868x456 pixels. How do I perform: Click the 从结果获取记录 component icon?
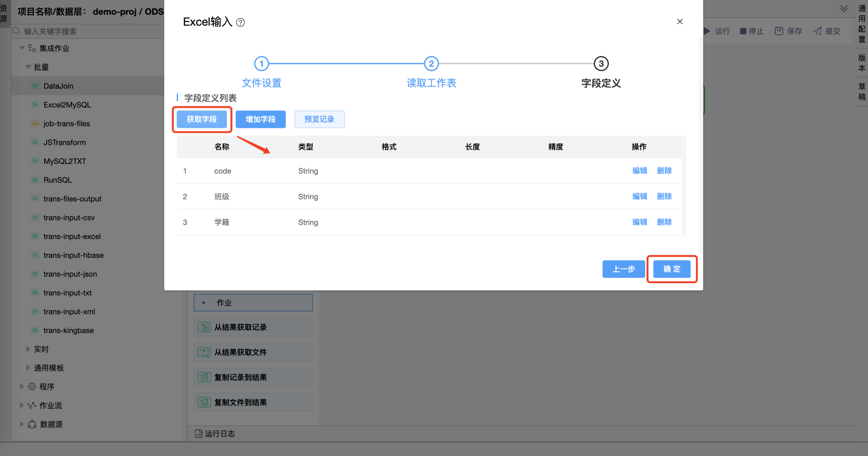point(204,327)
